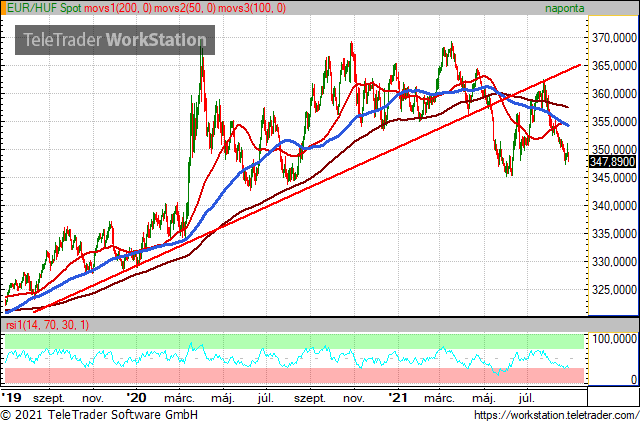
Task: Click the 325,0000 price axis label
Action: tap(614, 290)
